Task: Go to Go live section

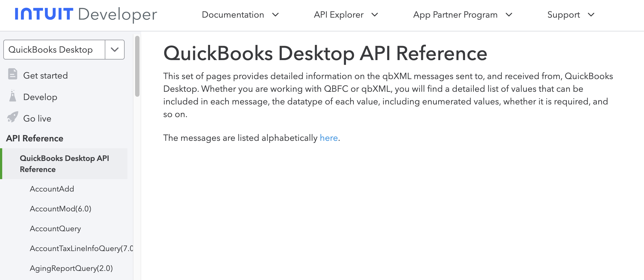Action: click(37, 119)
